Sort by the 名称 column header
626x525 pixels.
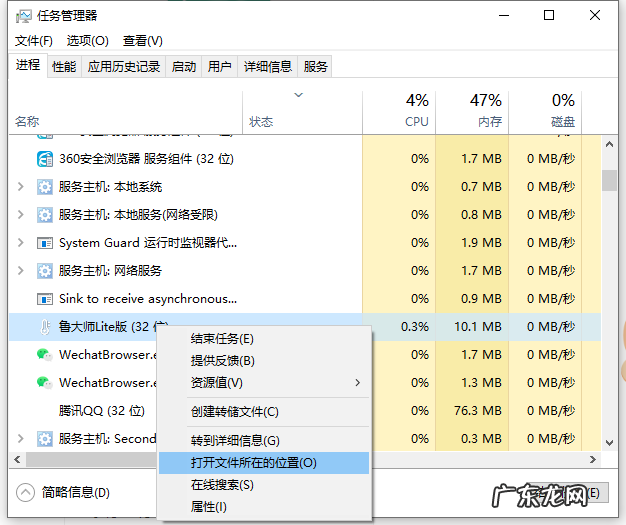(126, 113)
